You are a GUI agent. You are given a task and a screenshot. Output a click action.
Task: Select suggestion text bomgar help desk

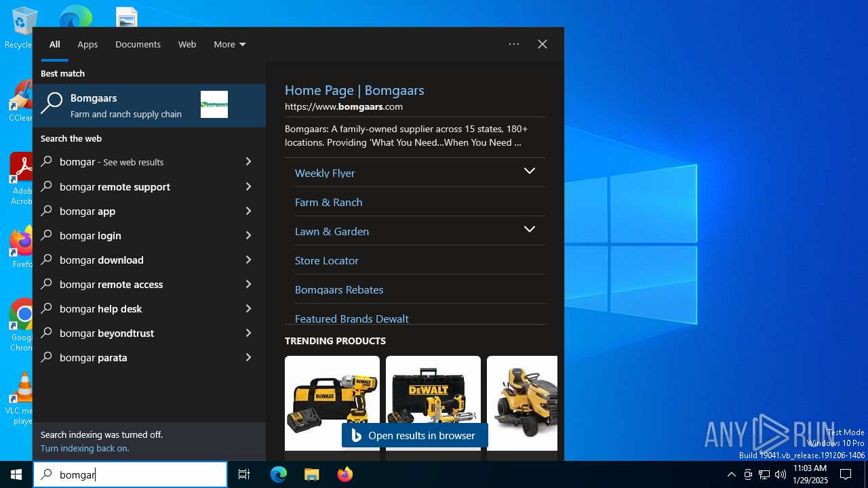coord(101,308)
